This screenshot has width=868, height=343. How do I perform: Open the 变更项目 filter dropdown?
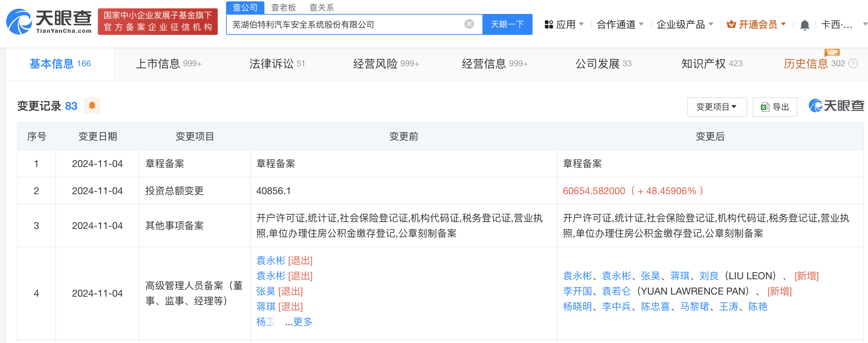(717, 107)
